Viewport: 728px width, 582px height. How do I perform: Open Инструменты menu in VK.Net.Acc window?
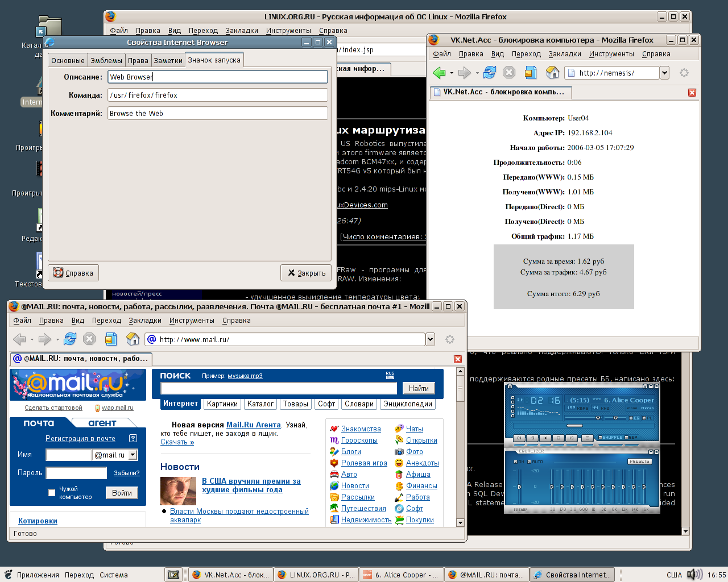point(611,54)
